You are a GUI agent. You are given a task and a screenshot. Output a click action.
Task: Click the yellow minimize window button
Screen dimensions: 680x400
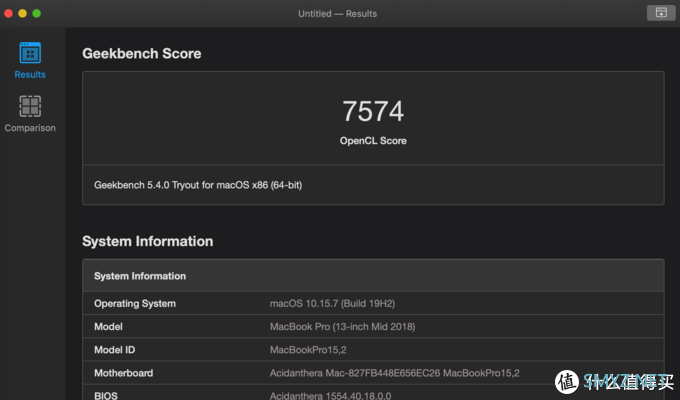[23, 13]
